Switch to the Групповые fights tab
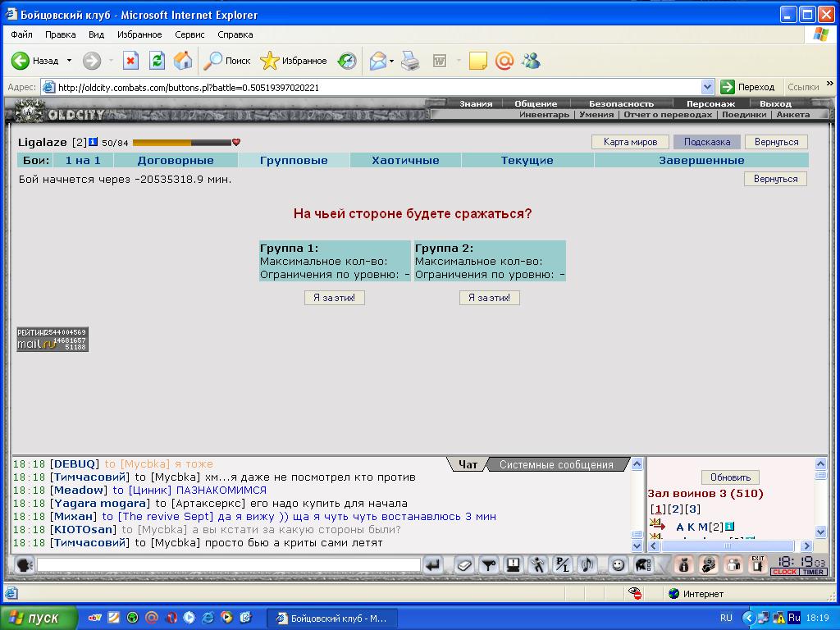This screenshot has width=840, height=630. [x=294, y=160]
